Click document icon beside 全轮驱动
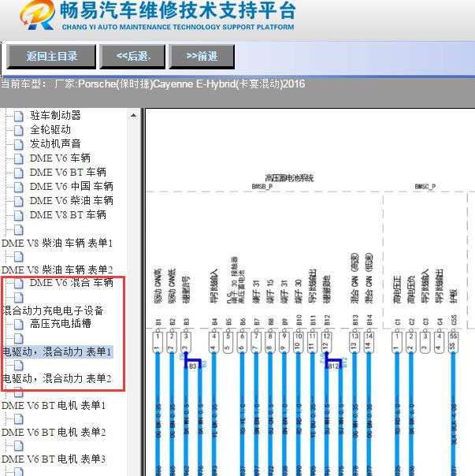This screenshot has height=476, width=475. coord(19,130)
